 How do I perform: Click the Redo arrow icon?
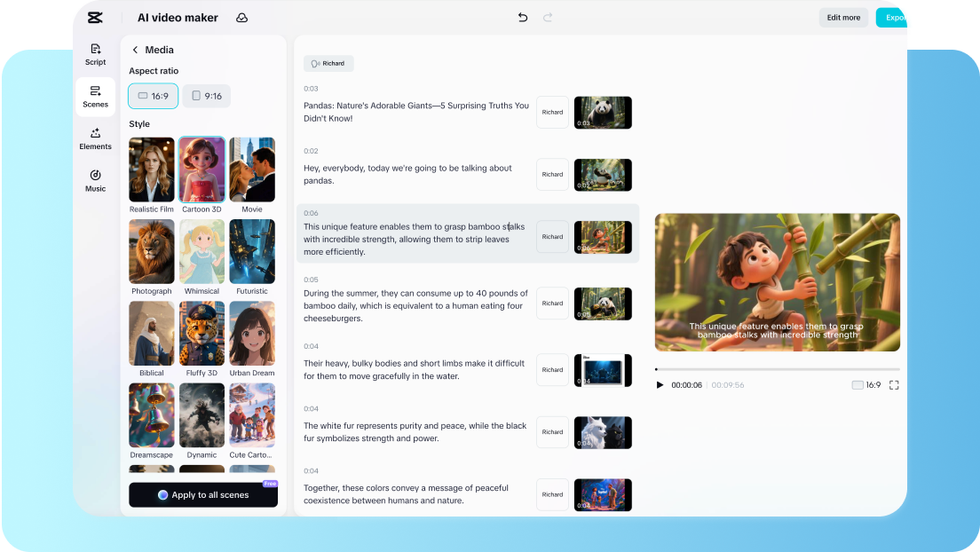[x=548, y=17]
